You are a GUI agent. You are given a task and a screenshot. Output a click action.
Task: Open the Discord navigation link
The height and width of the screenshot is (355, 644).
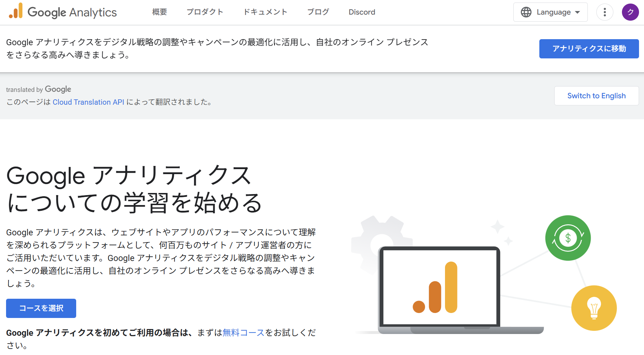tap(362, 12)
